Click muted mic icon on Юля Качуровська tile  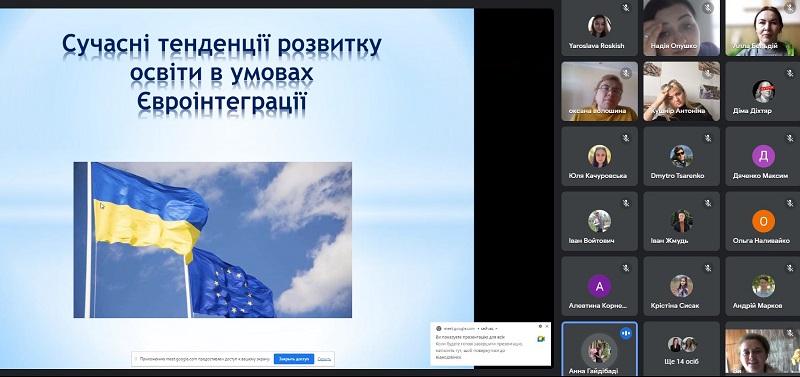[x=626, y=138]
